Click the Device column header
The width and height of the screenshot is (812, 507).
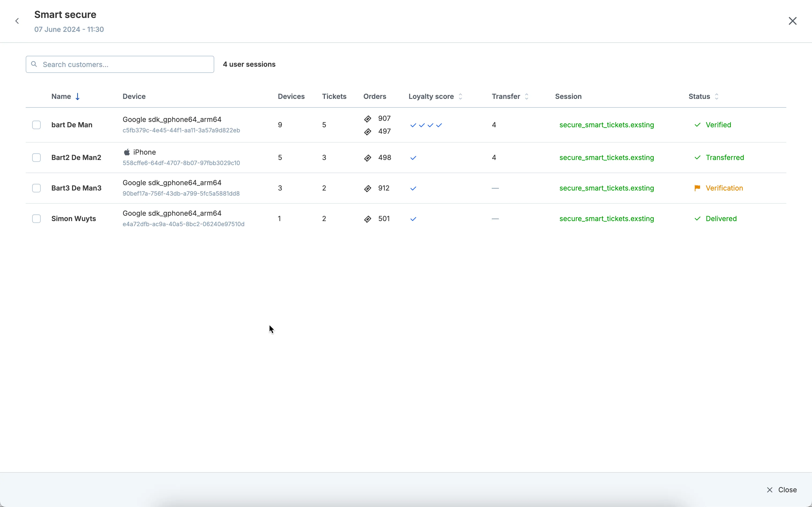click(x=134, y=96)
